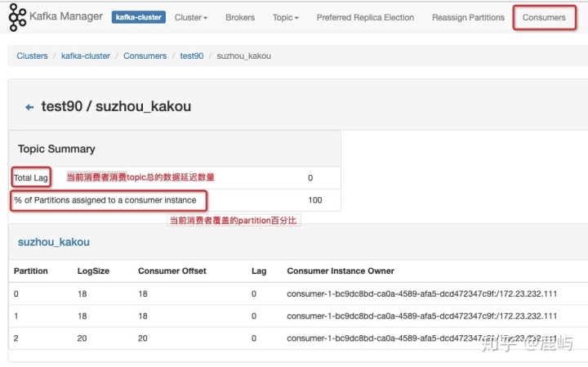This screenshot has width=588, height=367.
Task: Click partition 2 cell in table
Action: point(16,338)
